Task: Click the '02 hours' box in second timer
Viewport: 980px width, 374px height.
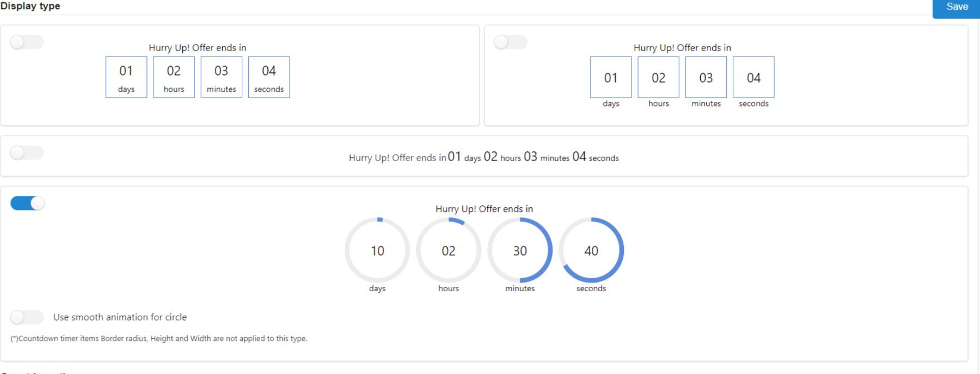Action: pyautogui.click(x=658, y=78)
